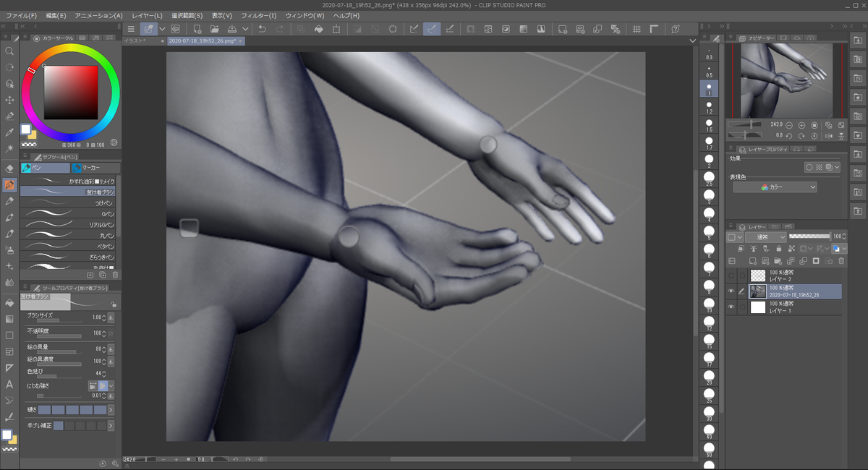Screen dimensions: 868x470
Task: Zoom in in the Navigator panel
Action: coord(801,124)
